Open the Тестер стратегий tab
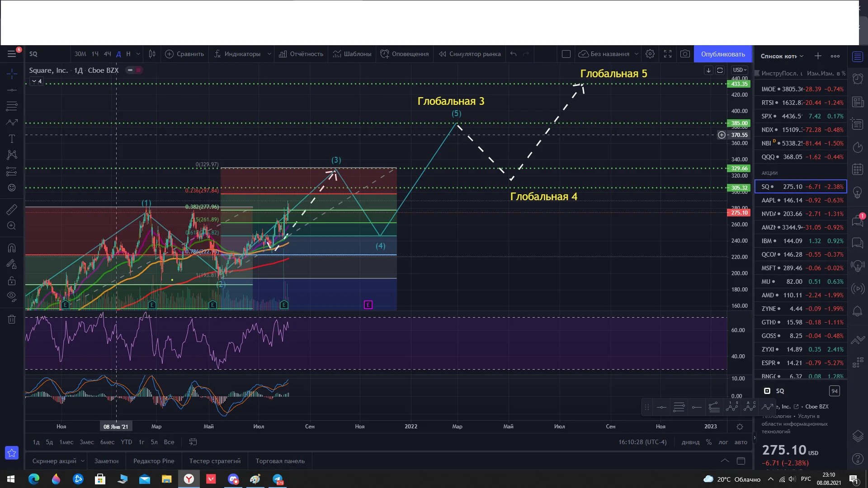The image size is (868, 488). tap(215, 461)
